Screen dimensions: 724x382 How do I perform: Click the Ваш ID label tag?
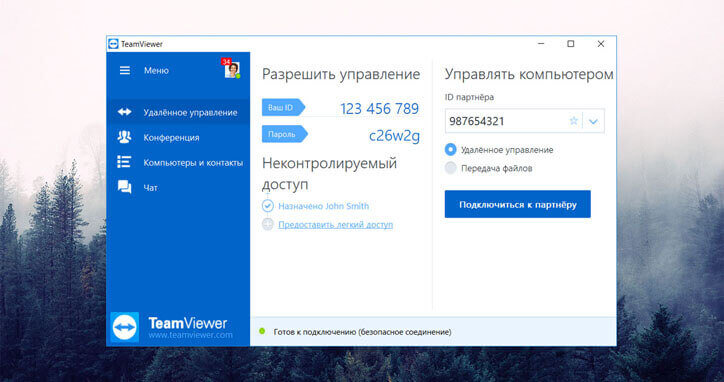283,108
